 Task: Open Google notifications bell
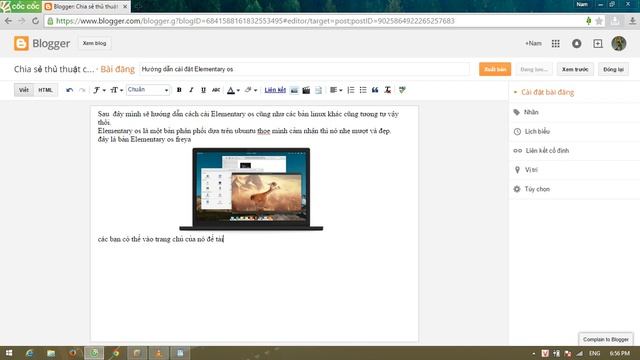tap(576, 43)
